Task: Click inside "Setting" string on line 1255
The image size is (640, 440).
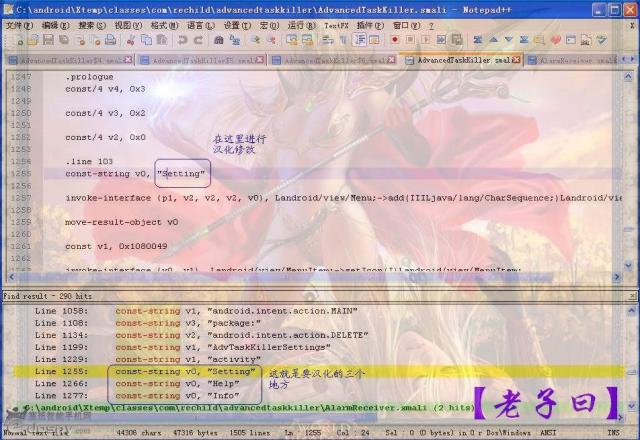Action: click(181, 173)
